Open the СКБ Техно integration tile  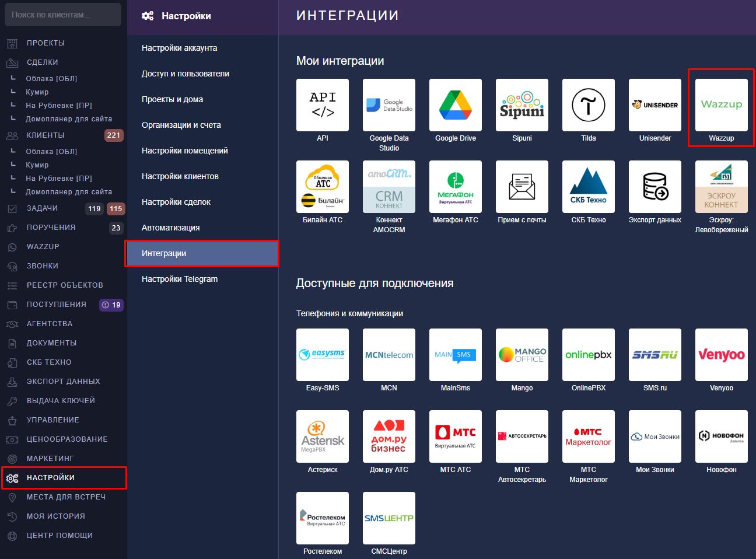[x=589, y=187]
